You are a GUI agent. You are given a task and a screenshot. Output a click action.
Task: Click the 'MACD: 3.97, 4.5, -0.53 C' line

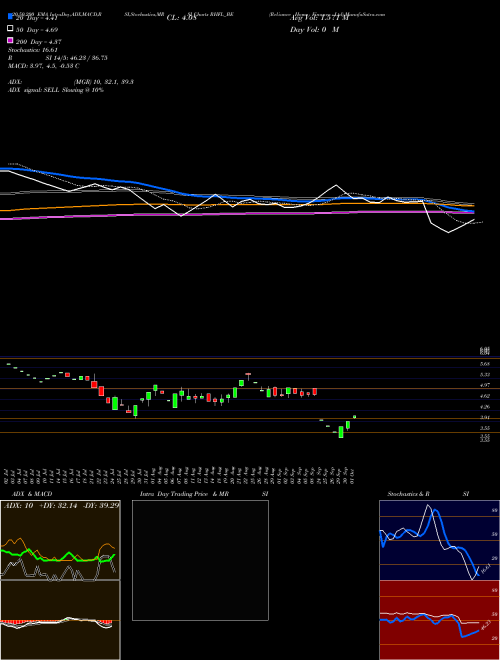coord(44,66)
